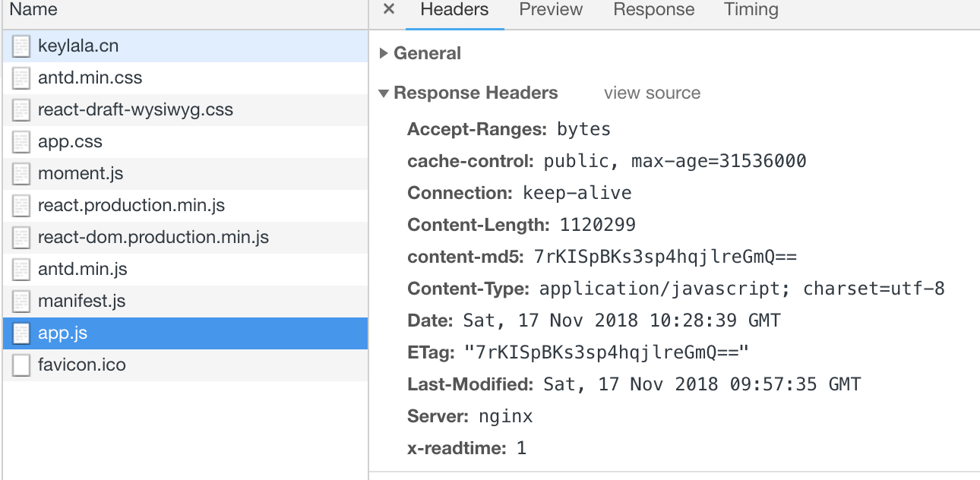Click the icon beside favicon.ico
The image size is (980, 480).
[20, 365]
